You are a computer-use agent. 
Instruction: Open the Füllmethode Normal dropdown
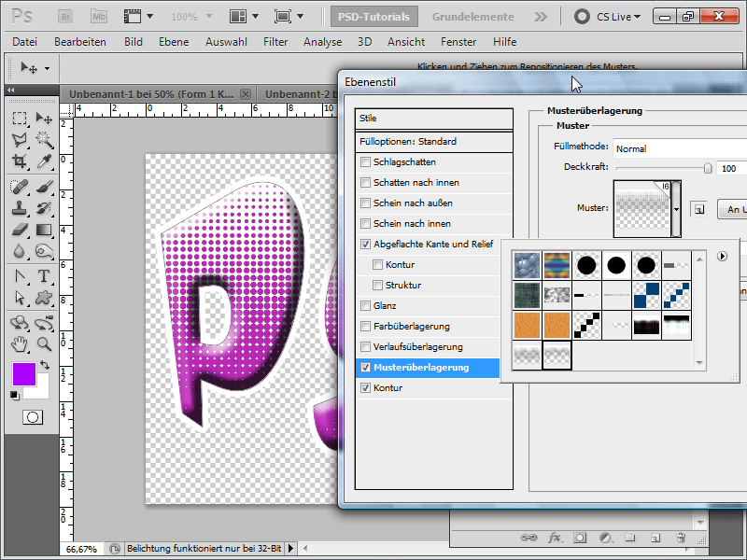click(680, 148)
